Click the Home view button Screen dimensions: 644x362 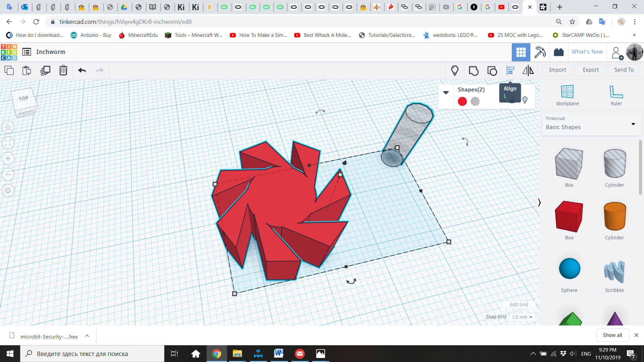click(8, 127)
